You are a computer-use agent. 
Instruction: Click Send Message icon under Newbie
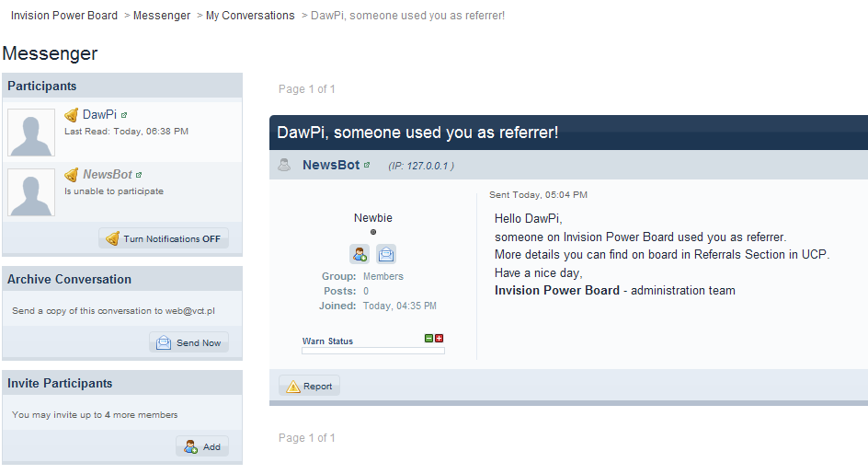click(x=386, y=254)
